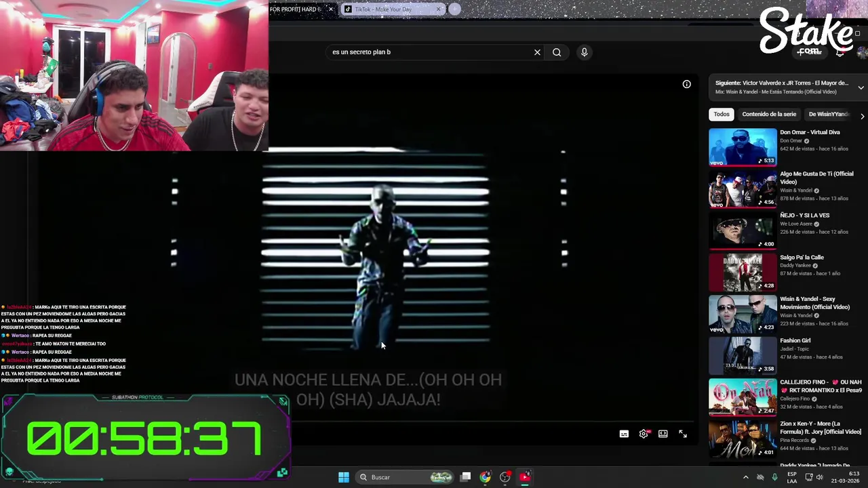This screenshot has width=868, height=488.
Task: Click the Don Omar - Virtual Diva title
Action: (810, 132)
